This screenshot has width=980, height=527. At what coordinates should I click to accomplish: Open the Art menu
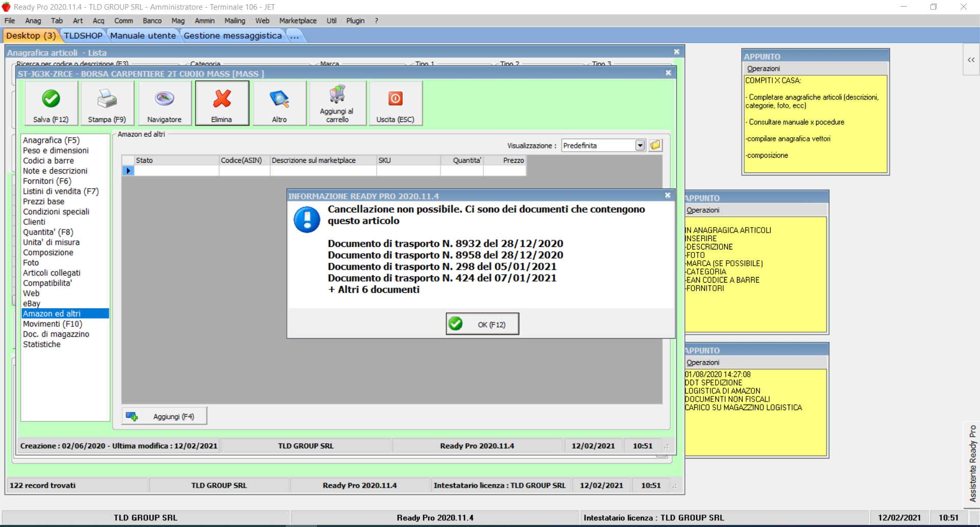click(78, 21)
